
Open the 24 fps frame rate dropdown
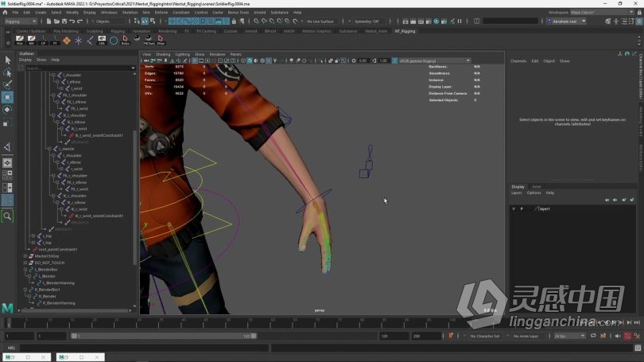569,336
